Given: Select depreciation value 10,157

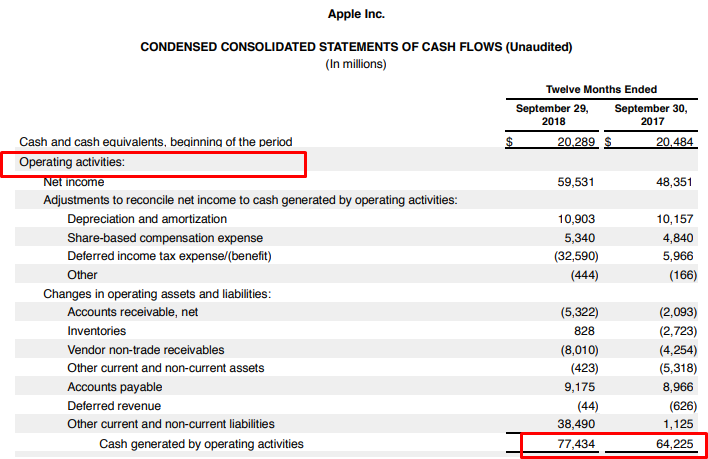Looking at the screenshot, I should pos(675,219).
